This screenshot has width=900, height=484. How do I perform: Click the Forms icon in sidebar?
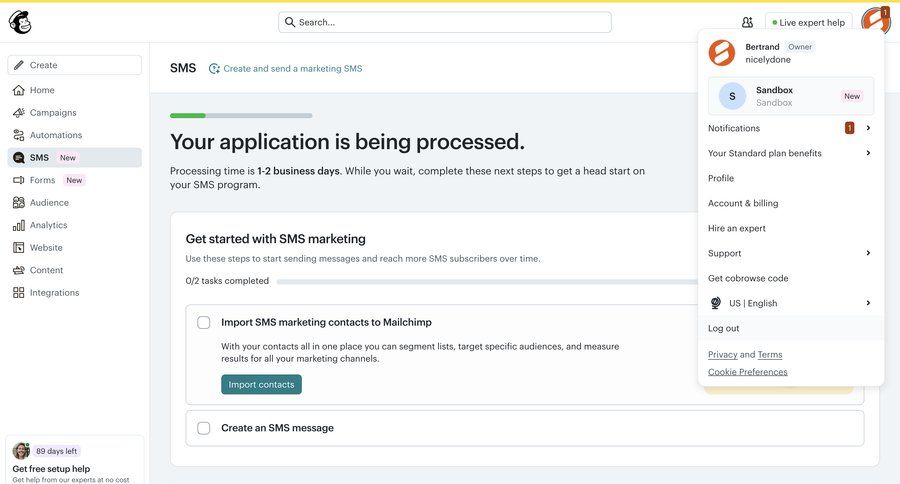[x=18, y=180]
